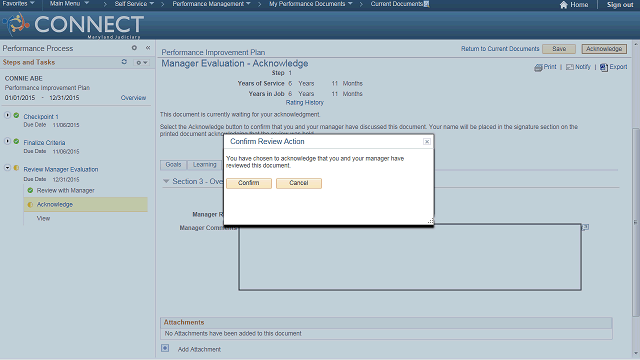Viewport: 640px width, 360px height.
Task: Click the Acknowledge in-progress status icon
Action: tap(30, 204)
